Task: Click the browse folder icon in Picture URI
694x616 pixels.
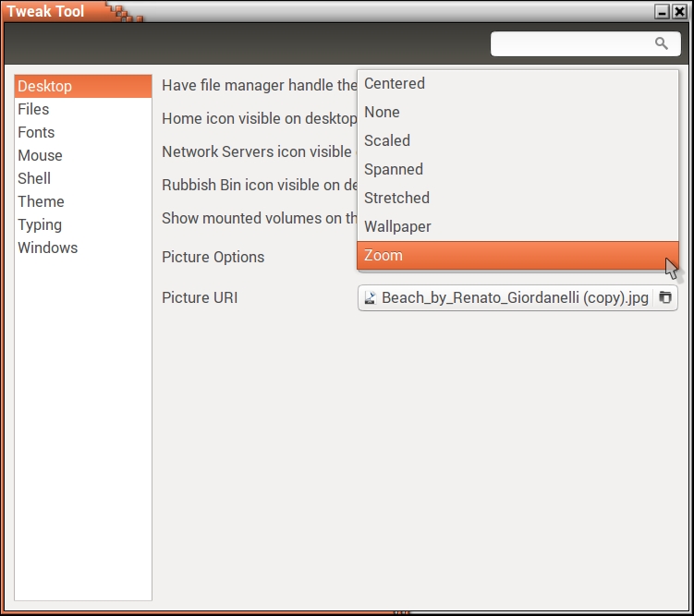Action: (664, 298)
